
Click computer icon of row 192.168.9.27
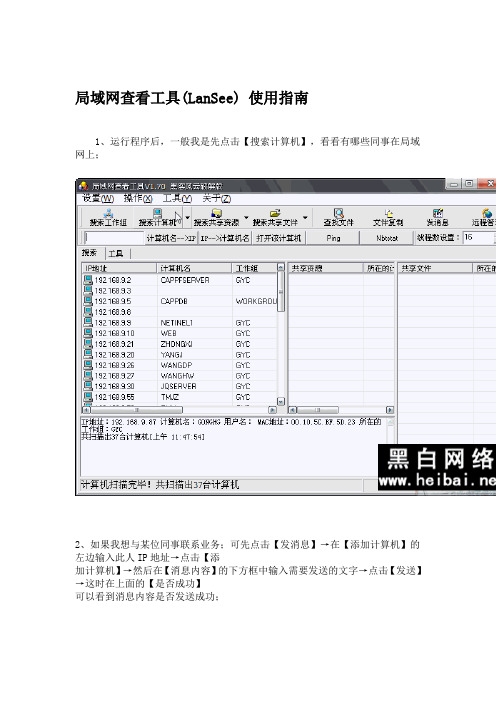pos(88,376)
